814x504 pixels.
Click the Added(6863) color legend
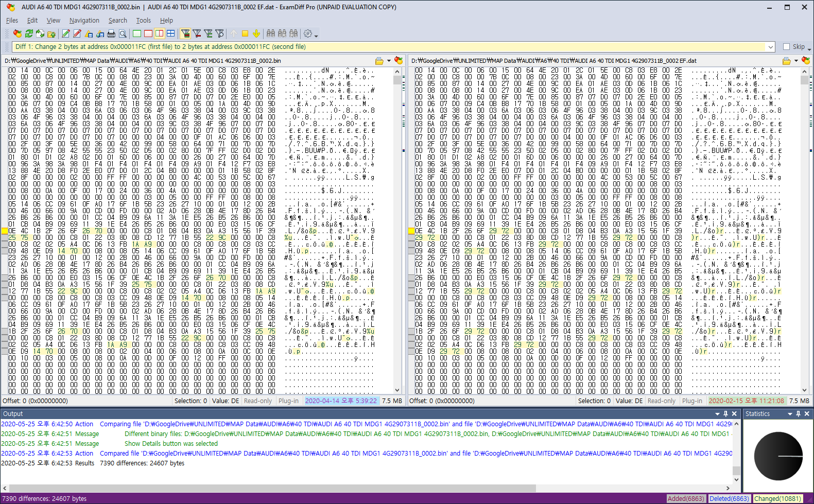[686, 498]
